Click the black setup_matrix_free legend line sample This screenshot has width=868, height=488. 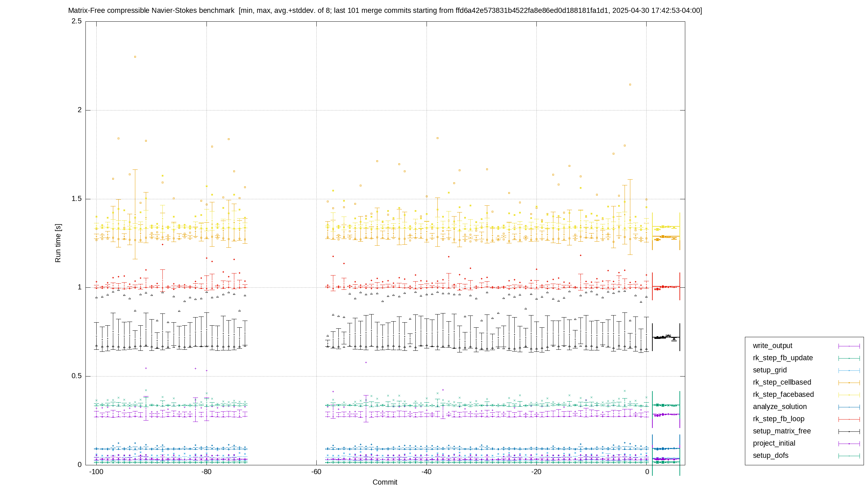[849, 431]
